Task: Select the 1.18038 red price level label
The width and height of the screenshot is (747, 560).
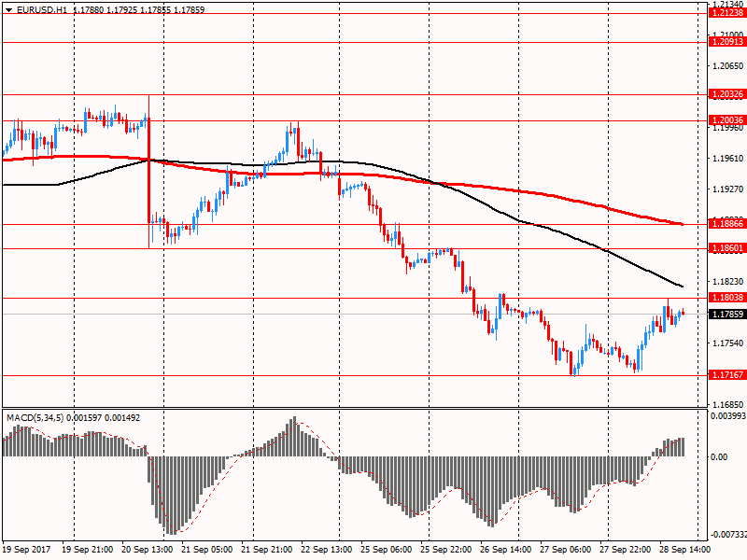Action: 727,298
